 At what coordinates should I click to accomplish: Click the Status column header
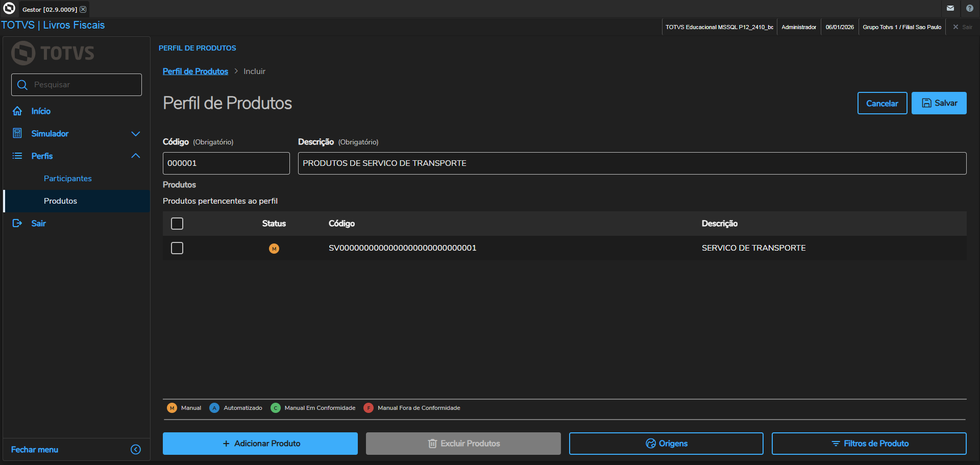(274, 224)
